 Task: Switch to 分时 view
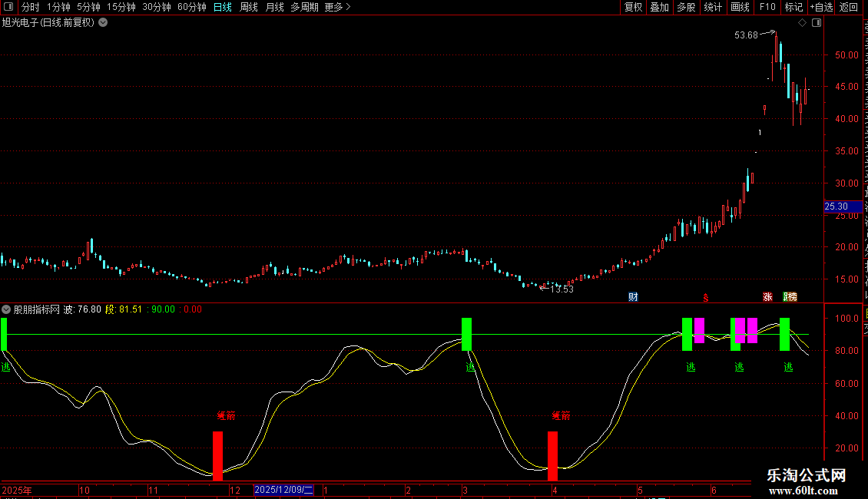coord(31,7)
